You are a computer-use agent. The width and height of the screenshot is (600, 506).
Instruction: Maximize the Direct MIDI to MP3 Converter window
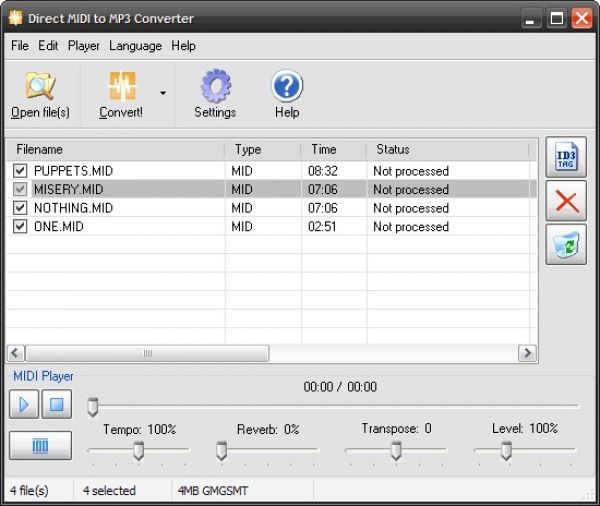tap(556, 18)
